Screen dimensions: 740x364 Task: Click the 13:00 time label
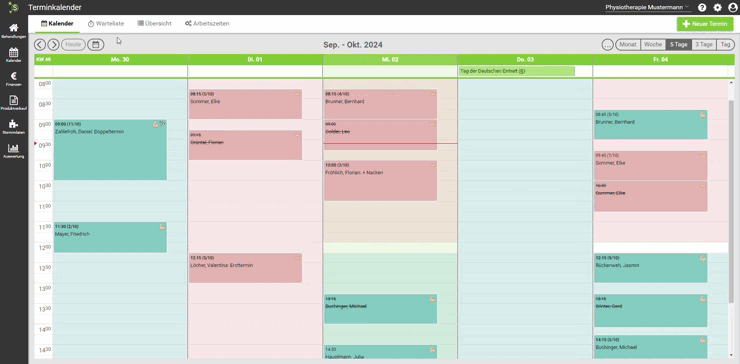coord(44,288)
